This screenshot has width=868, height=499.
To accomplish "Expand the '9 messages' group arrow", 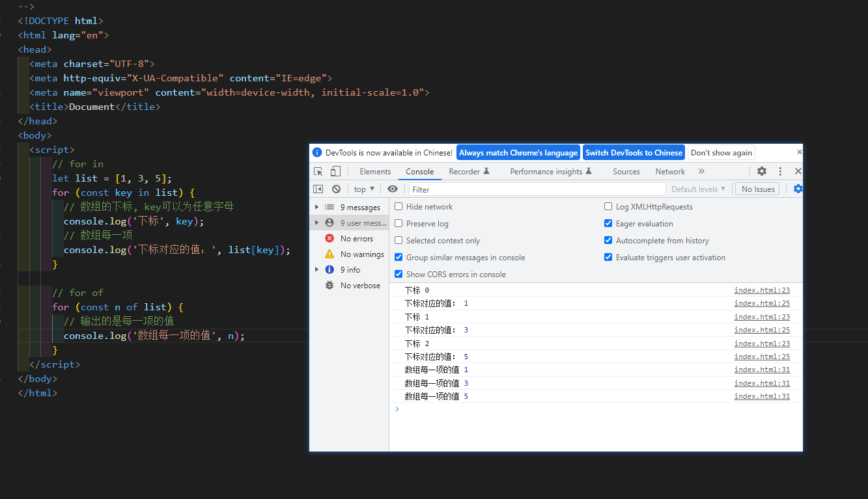I will point(317,208).
